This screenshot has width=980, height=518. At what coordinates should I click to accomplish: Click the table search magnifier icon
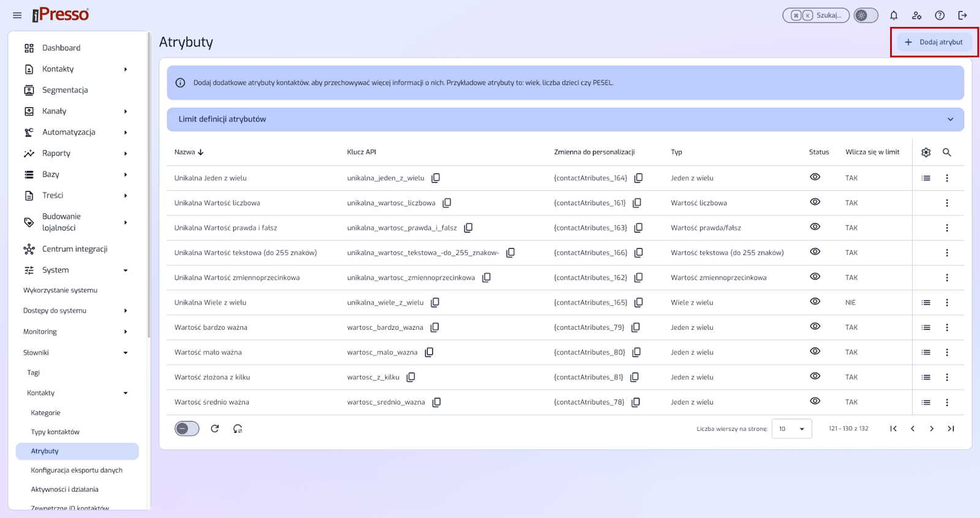tap(947, 152)
